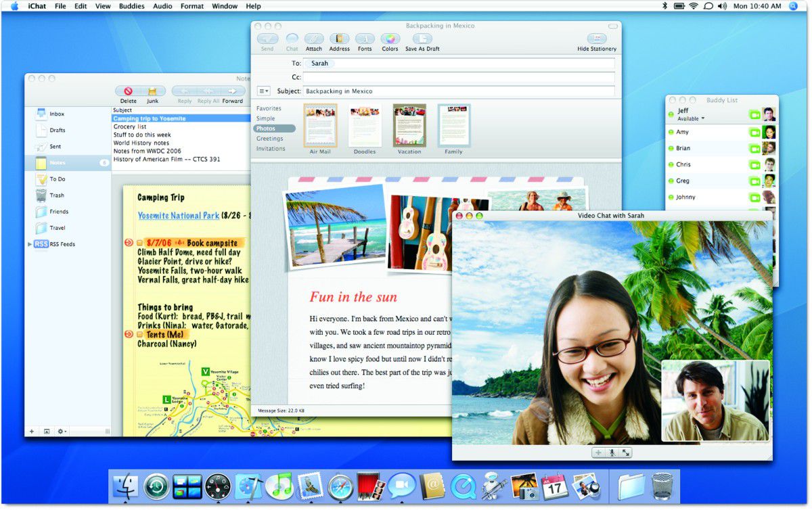Image resolution: width=812 pixels, height=510 pixels.
Task: Open the Buddies menu
Action: click(x=132, y=6)
